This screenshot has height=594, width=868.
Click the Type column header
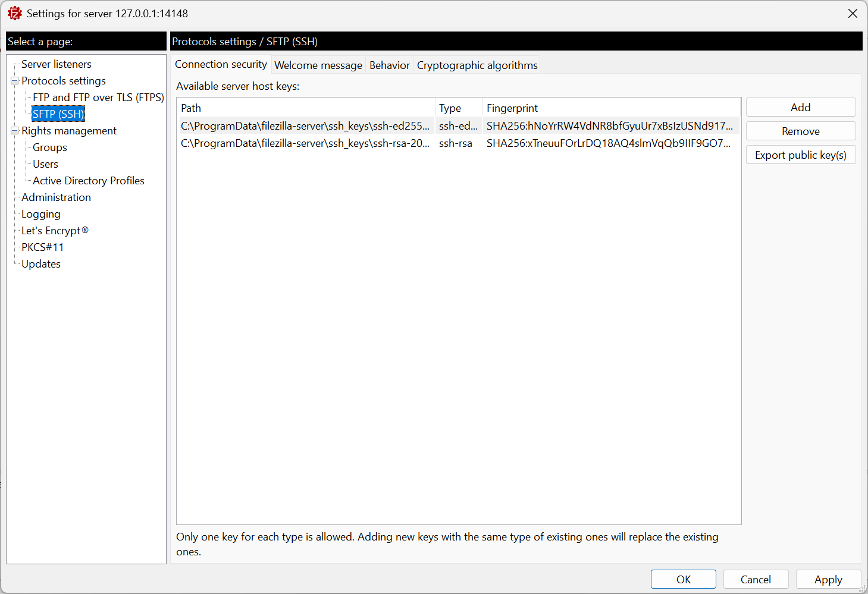pyautogui.click(x=459, y=108)
